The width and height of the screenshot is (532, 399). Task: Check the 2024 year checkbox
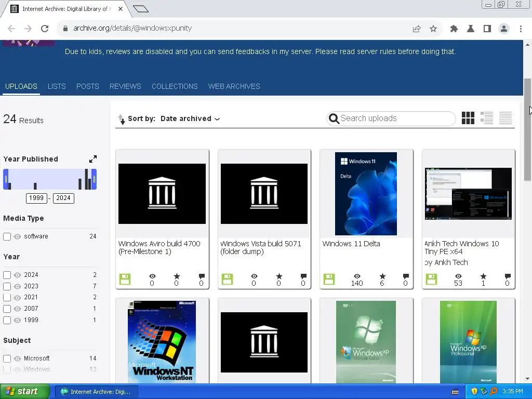[x=7, y=275]
